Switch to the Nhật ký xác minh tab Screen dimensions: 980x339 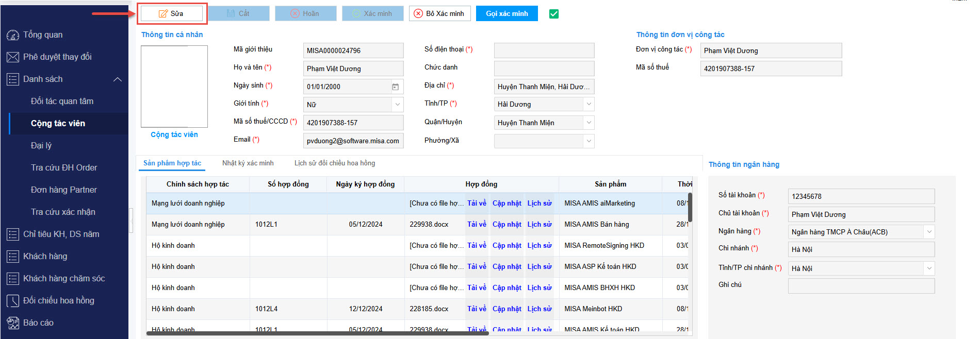click(x=248, y=163)
